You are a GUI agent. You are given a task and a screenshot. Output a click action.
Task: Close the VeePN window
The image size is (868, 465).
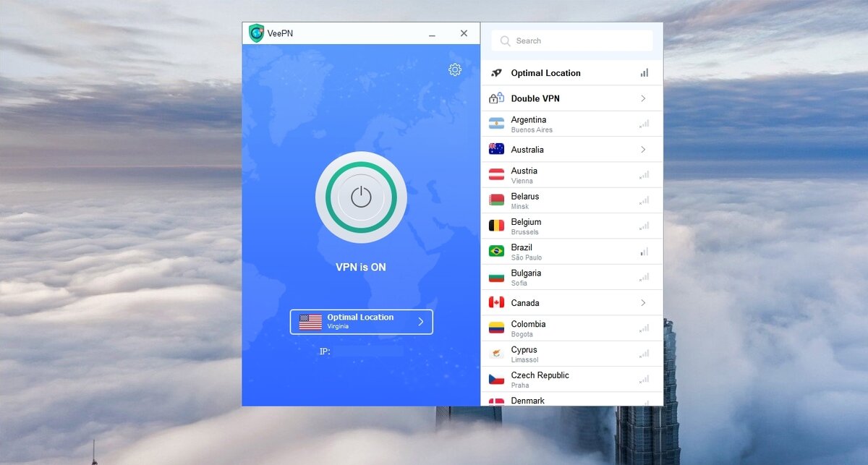[464, 33]
